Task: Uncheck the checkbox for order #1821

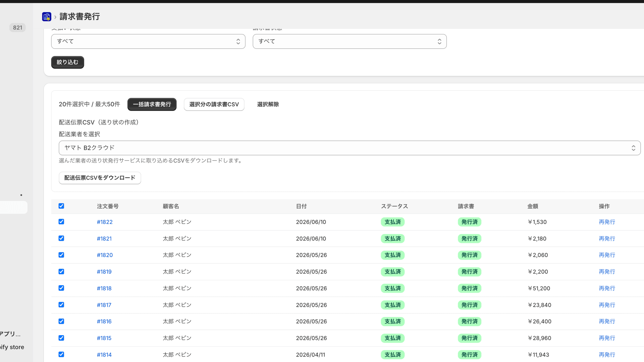Action: click(x=61, y=238)
